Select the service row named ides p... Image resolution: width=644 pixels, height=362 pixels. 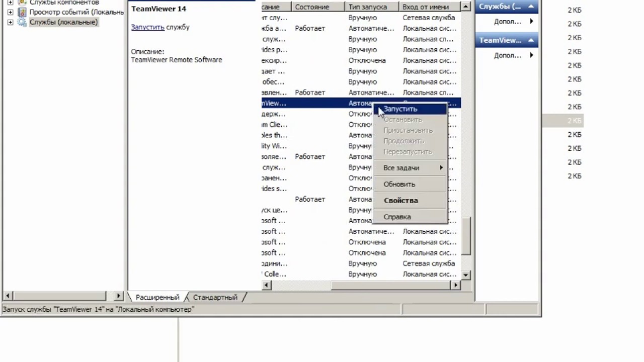pyautogui.click(x=361, y=50)
